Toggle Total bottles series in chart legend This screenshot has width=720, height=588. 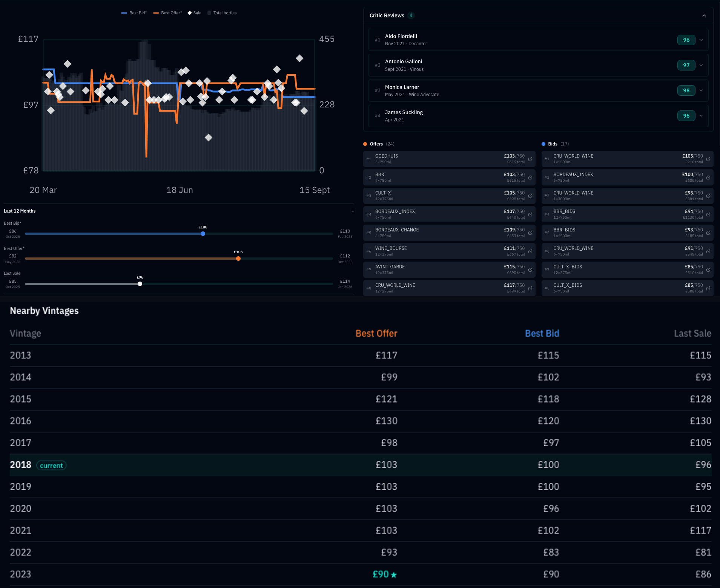tap(222, 13)
